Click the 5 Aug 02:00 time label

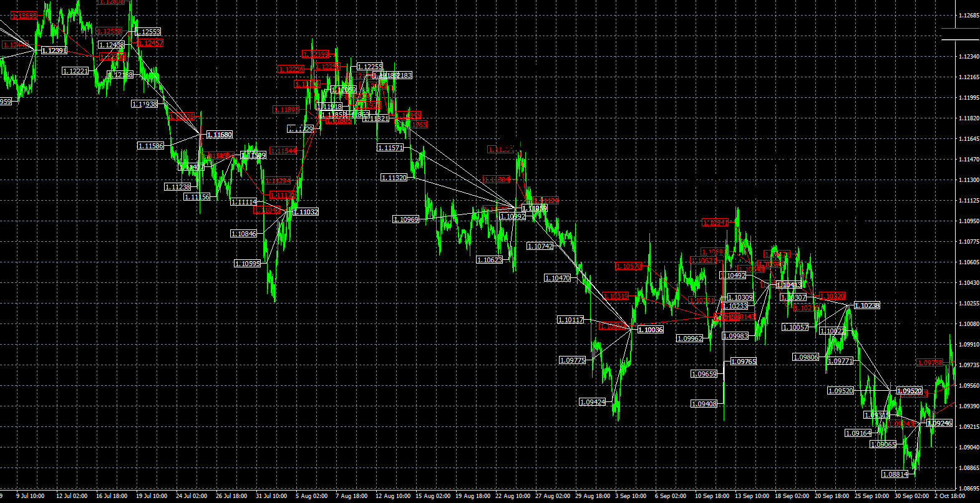(311, 496)
